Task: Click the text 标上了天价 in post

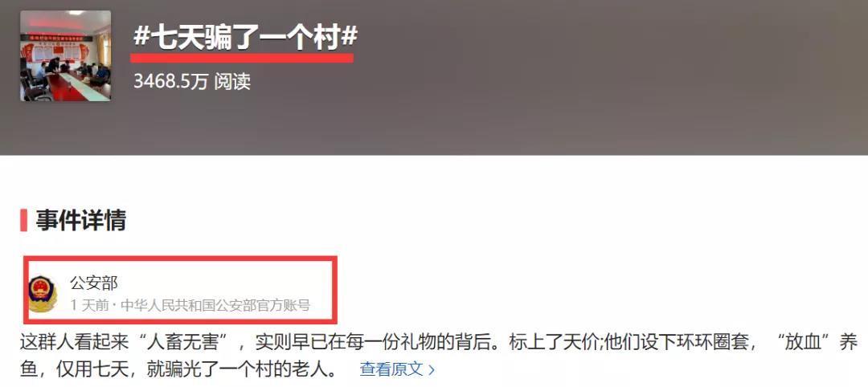Action: pyautogui.click(x=537, y=344)
